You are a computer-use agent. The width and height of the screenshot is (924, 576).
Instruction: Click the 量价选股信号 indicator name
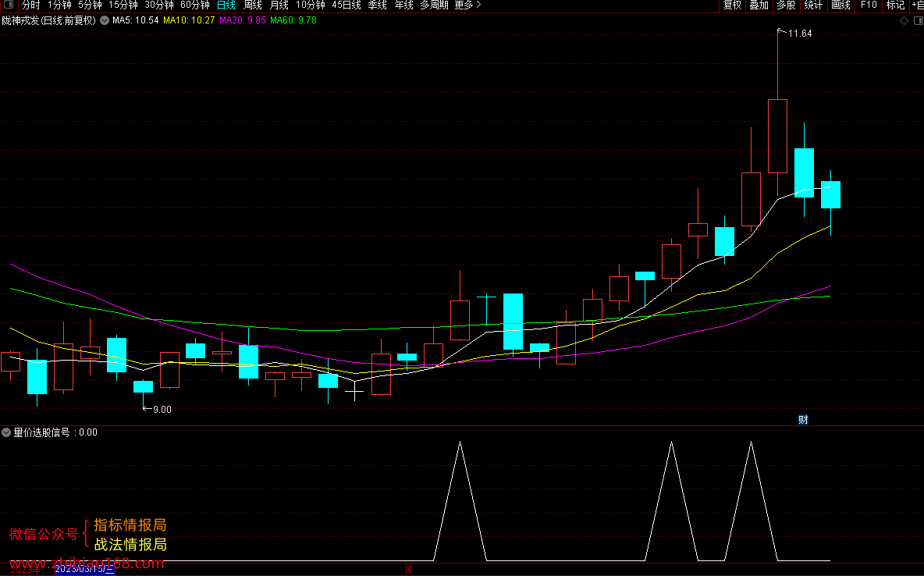(x=41, y=432)
